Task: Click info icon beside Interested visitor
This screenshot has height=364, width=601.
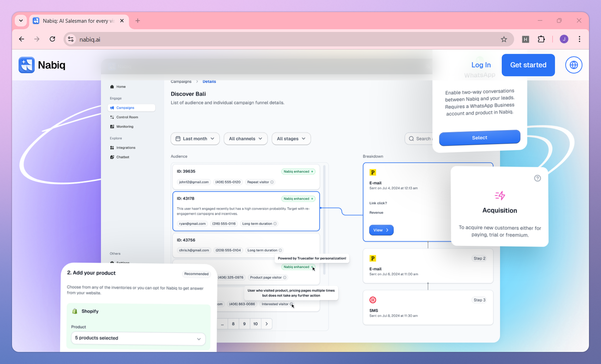Action: (291, 304)
